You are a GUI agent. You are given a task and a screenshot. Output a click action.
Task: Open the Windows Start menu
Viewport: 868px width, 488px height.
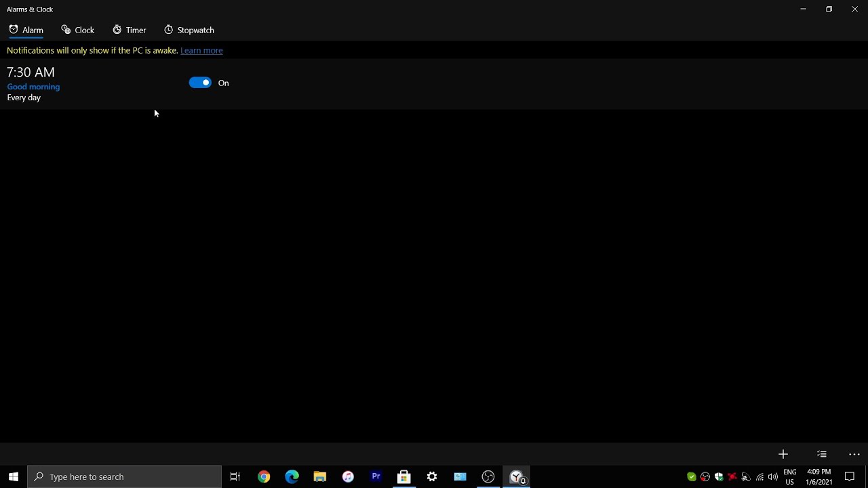14,476
